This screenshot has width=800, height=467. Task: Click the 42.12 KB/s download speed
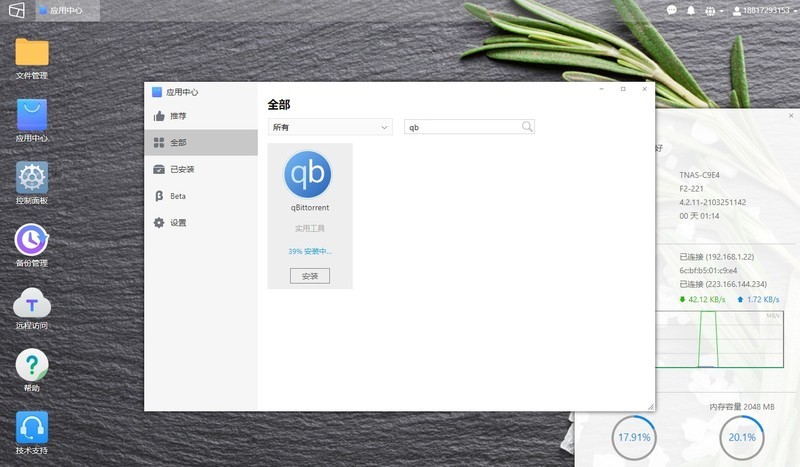[x=702, y=300]
